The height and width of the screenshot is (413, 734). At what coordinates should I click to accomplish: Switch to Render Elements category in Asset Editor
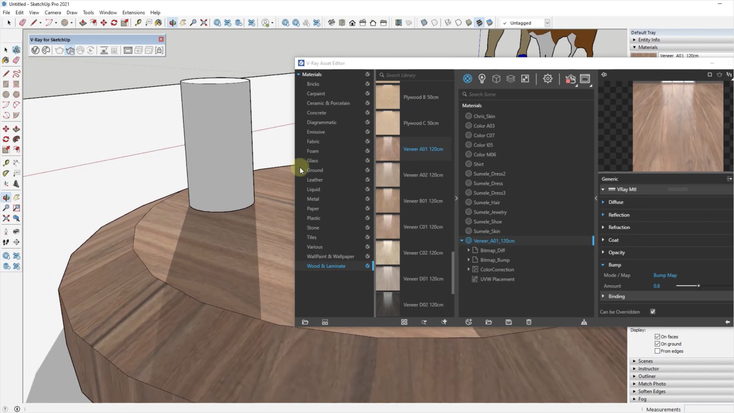[511, 79]
